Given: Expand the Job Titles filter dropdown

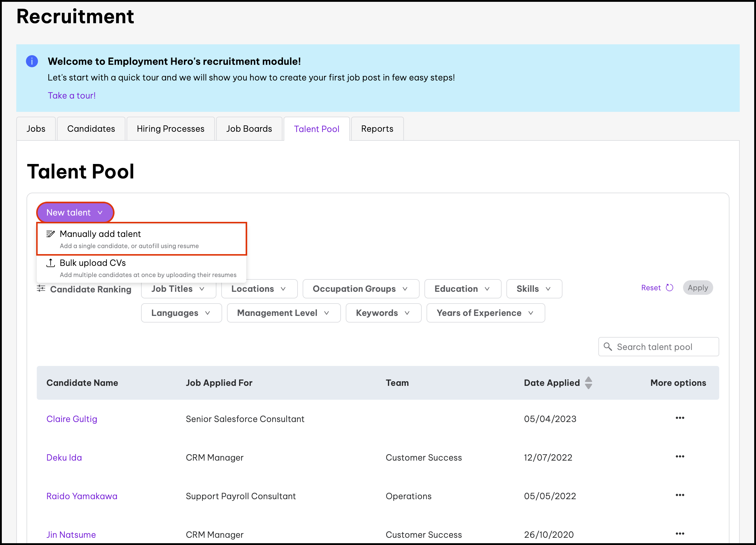Looking at the screenshot, I should [178, 289].
